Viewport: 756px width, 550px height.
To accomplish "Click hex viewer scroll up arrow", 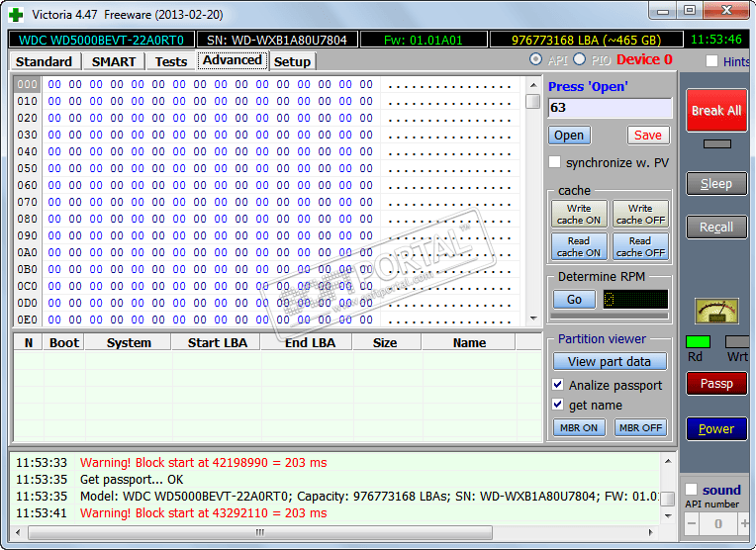I will tap(533, 85).
